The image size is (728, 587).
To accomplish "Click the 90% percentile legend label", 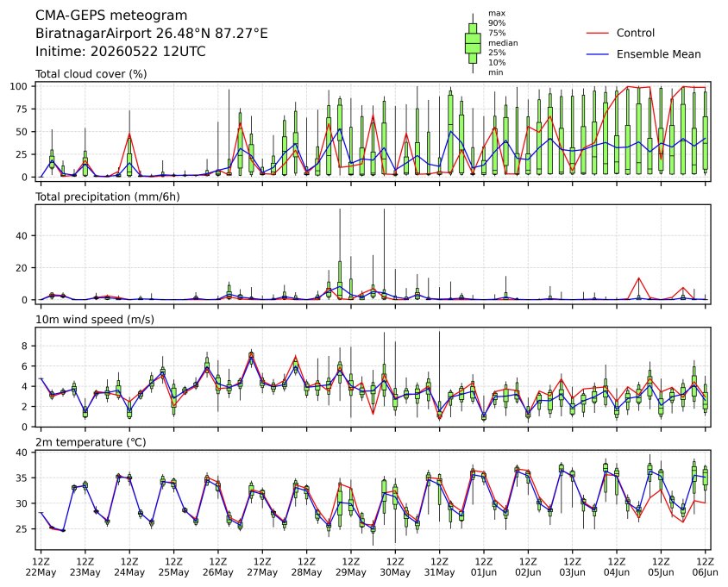I will 497,23.
